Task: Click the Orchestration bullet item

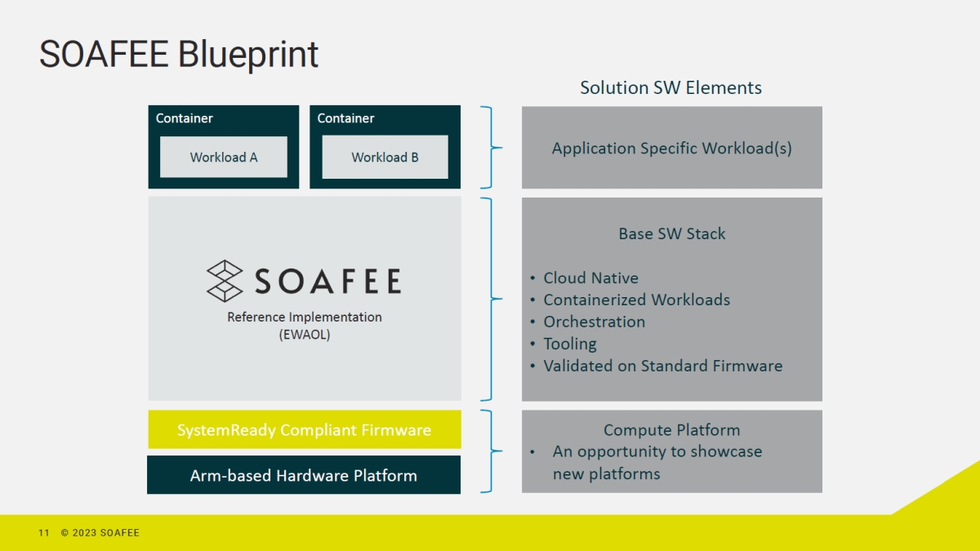Action: pos(594,322)
